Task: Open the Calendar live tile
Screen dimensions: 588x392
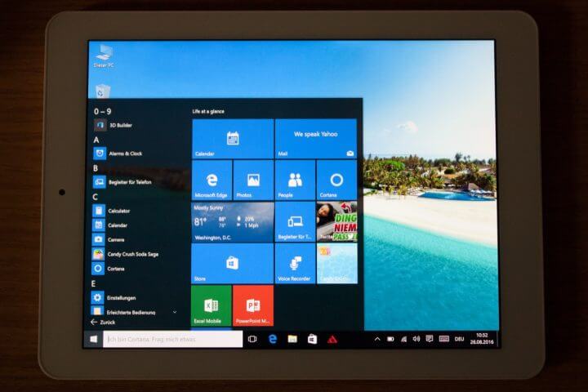Action: point(232,139)
